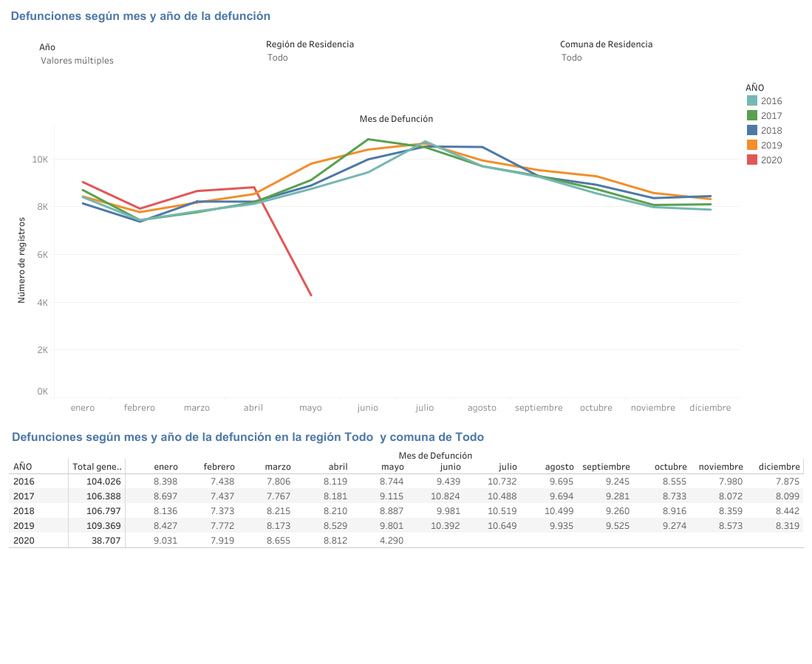The width and height of the screenshot is (812, 664).
Task: Click the 109.369 total cell for 2019
Action: pyautogui.click(x=103, y=526)
